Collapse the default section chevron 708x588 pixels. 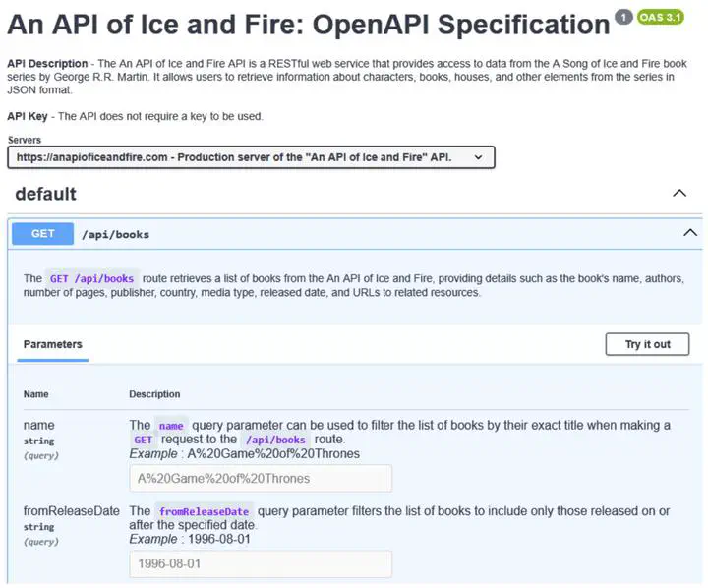pyautogui.click(x=679, y=194)
